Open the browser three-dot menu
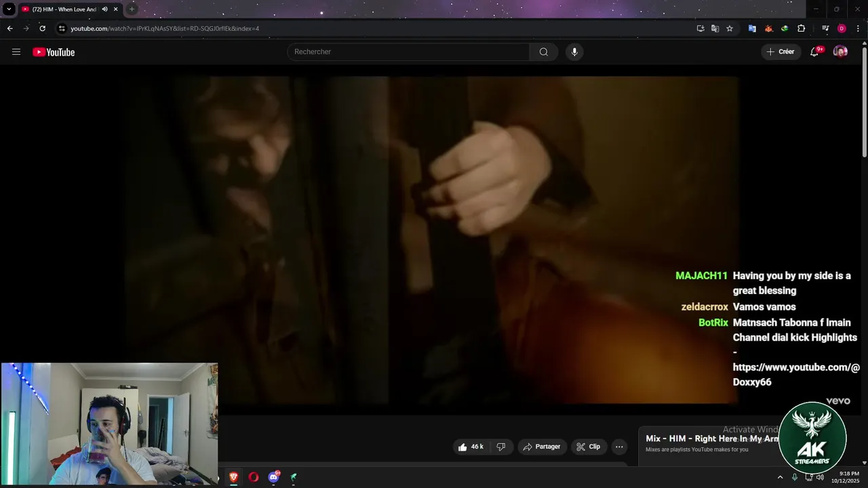This screenshot has height=488, width=868. pos(858,28)
